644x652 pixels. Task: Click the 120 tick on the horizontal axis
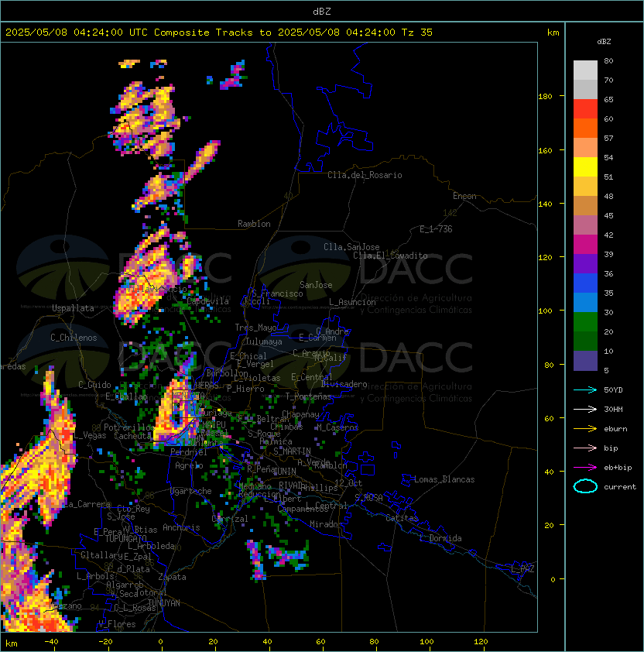pyautogui.click(x=481, y=642)
